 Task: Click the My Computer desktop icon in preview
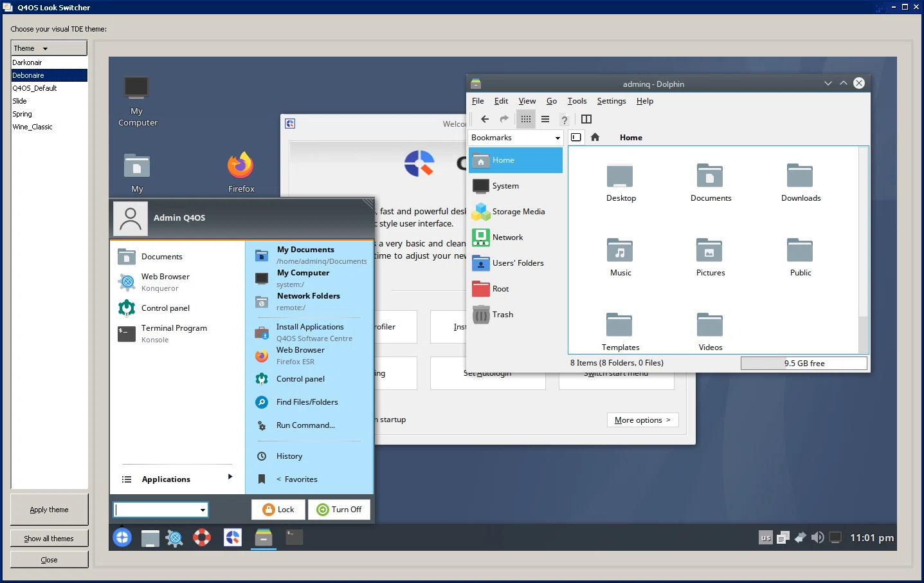pyautogui.click(x=137, y=101)
